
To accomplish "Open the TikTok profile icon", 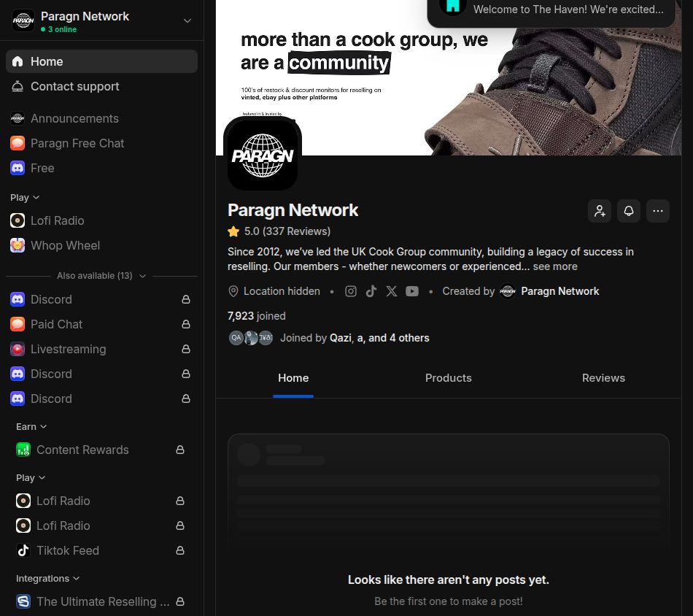I will click(x=371, y=291).
